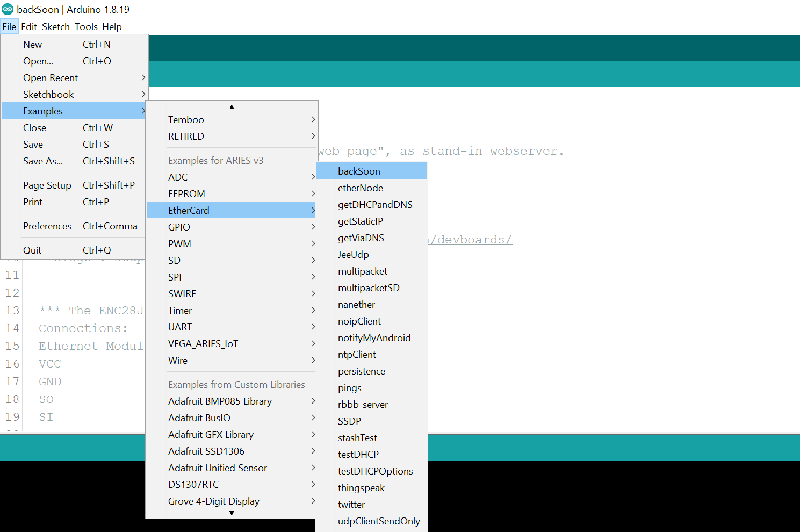The height and width of the screenshot is (532, 800).
Task: Open the Help menu
Action: [x=112, y=27]
